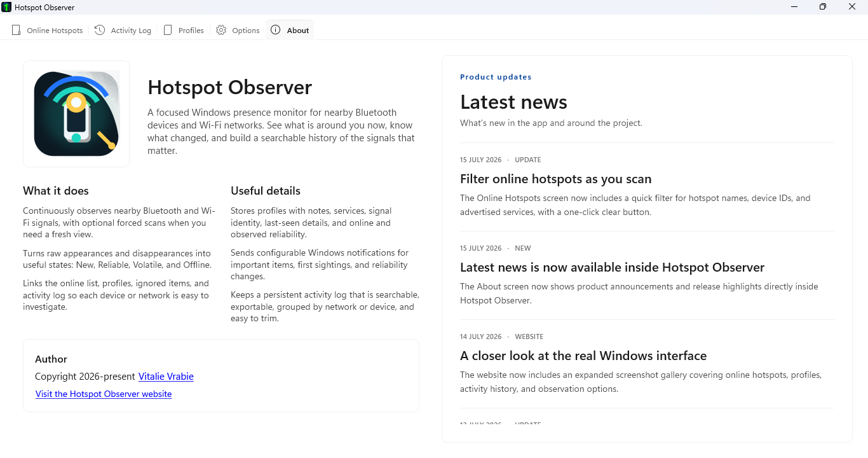Click the Options gear icon
868x458 pixels.
[221, 30]
